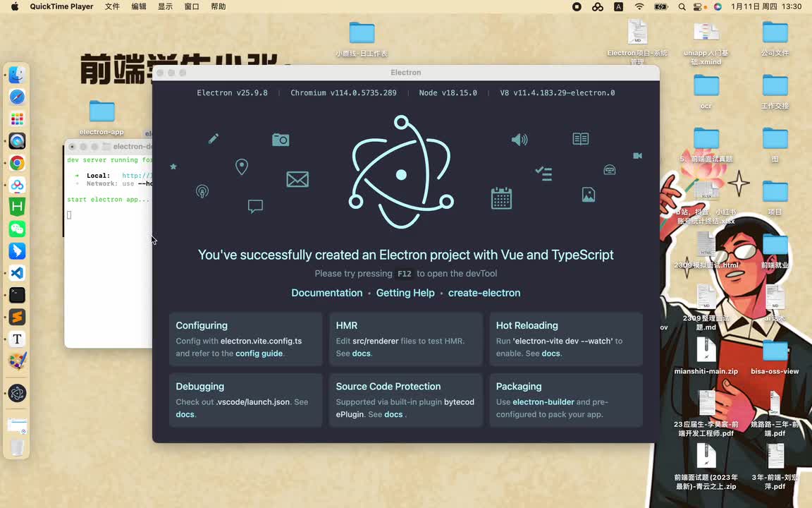Open Spotlight search magnifier
This screenshot has height=508, width=812.
point(682,7)
